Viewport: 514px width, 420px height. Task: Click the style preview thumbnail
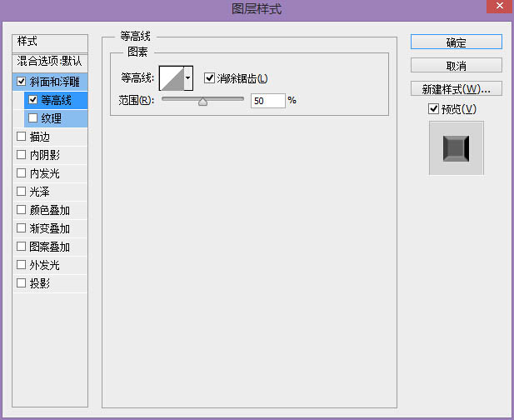pos(456,148)
